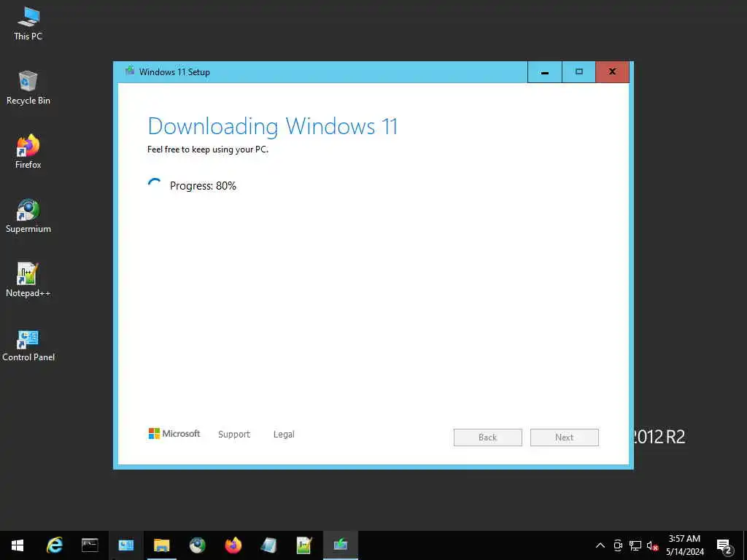Maximize the Windows 11 Setup window
747x560 pixels.
click(578, 72)
